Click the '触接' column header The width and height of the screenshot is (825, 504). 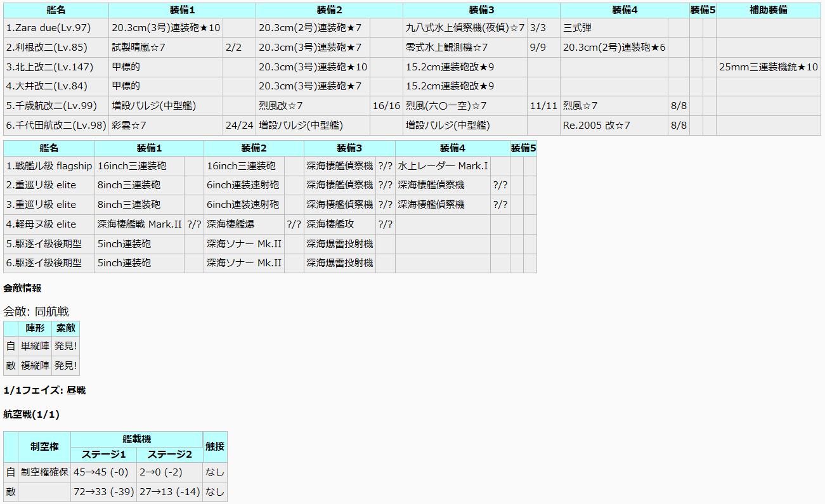click(x=215, y=447)
